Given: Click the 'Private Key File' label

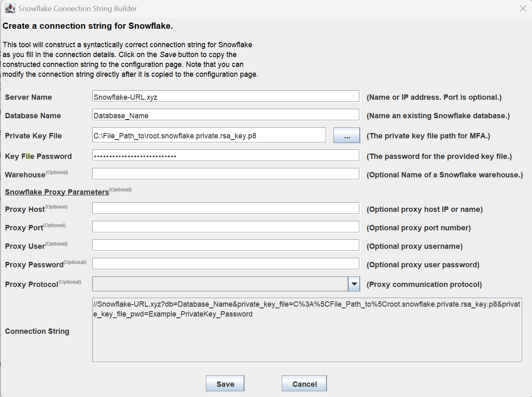Looking at the screenshot, I should [x=33, y=136].
